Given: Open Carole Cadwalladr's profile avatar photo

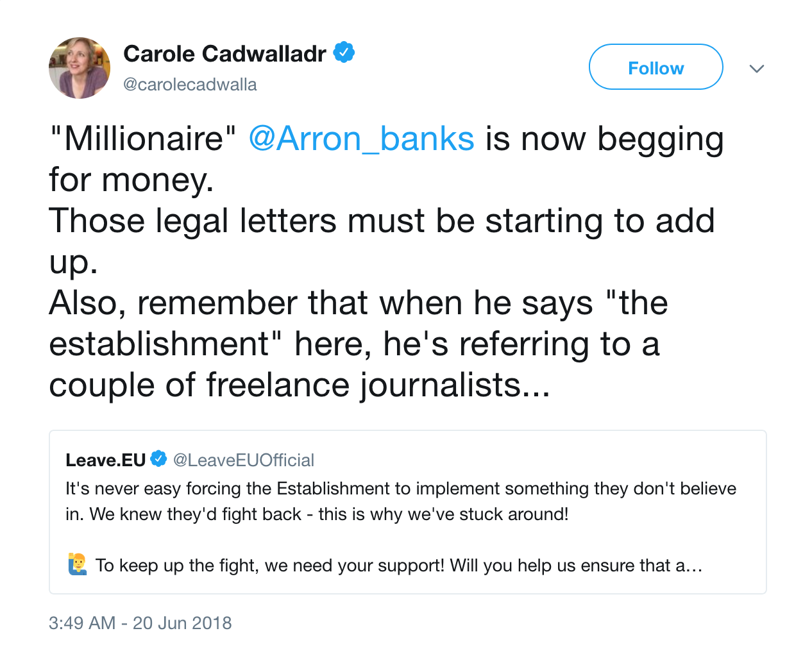Looking at the screenshot, I should coord(80,68).
